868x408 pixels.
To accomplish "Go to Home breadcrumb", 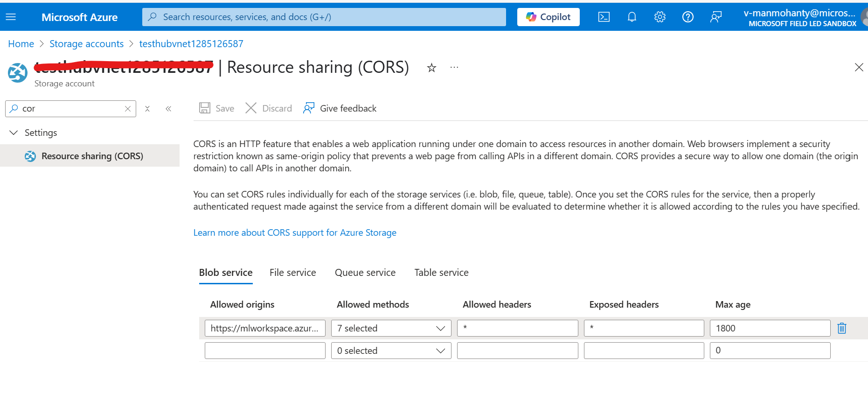I will [x=21, y=44].
